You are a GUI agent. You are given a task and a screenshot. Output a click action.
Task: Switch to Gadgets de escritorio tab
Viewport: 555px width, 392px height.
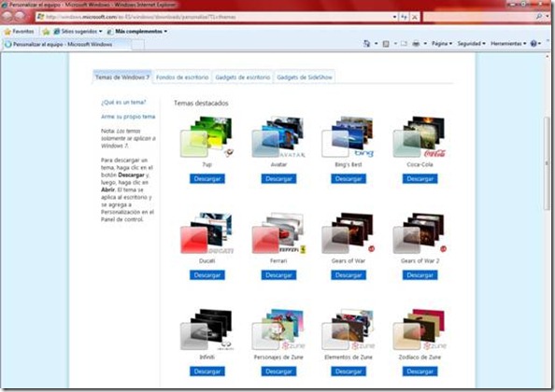pos(242,77)
